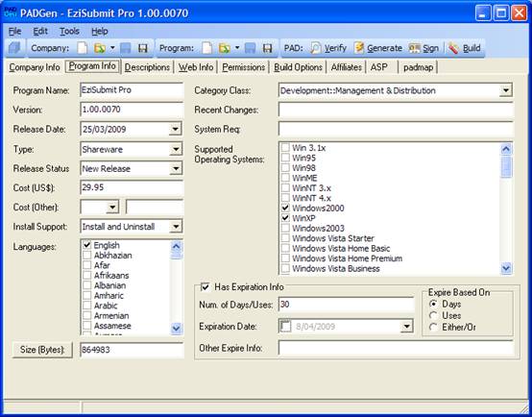Switch to the Web Info tab
Viewport: 532px width, 417px height.
pyautogui.click(x=196, y=67)
